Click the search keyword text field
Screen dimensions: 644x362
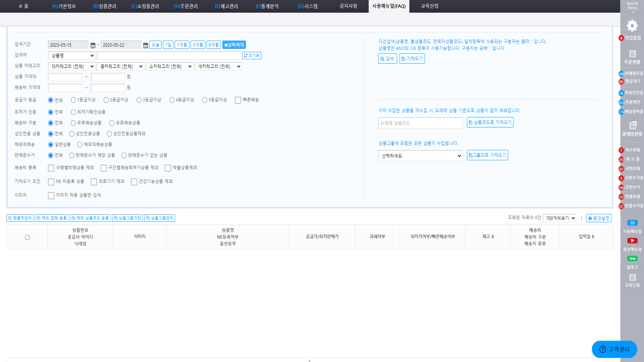tap(169, 56)
